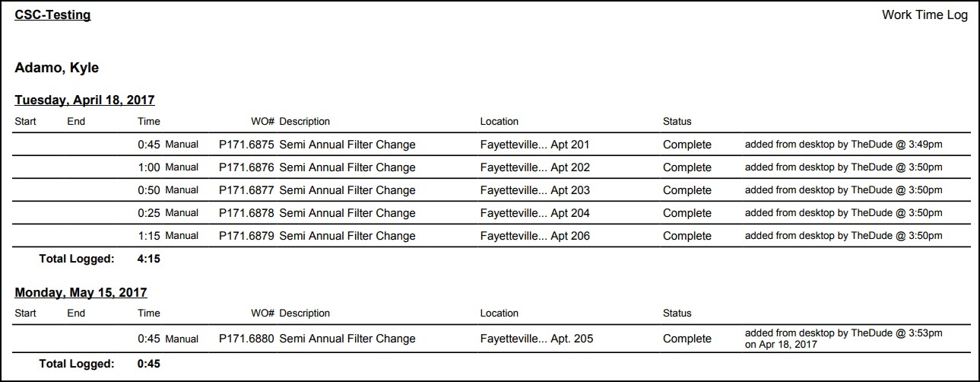Viewport: 980px width, 382px height.
Task: Click the CSC-Testing header link
Action: tap(52, 14)
